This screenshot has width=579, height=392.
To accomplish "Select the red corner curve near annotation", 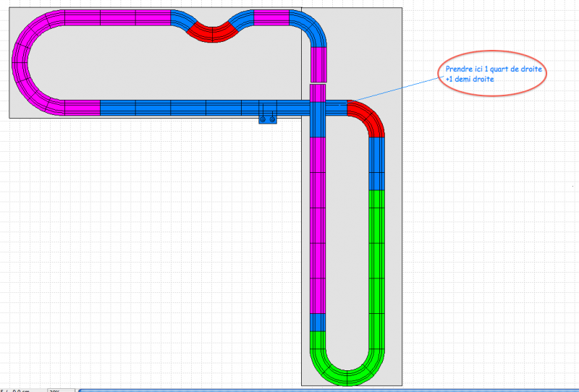I will point(368,117).
